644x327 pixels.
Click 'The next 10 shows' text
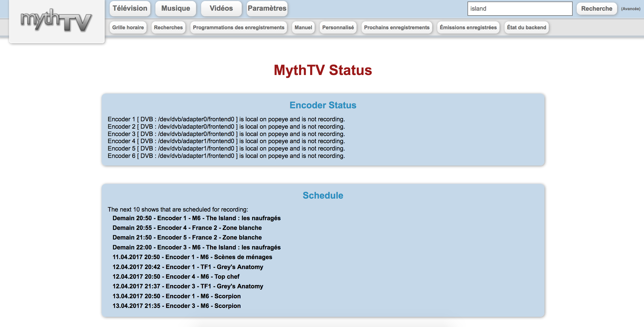[x=178, y=210]
